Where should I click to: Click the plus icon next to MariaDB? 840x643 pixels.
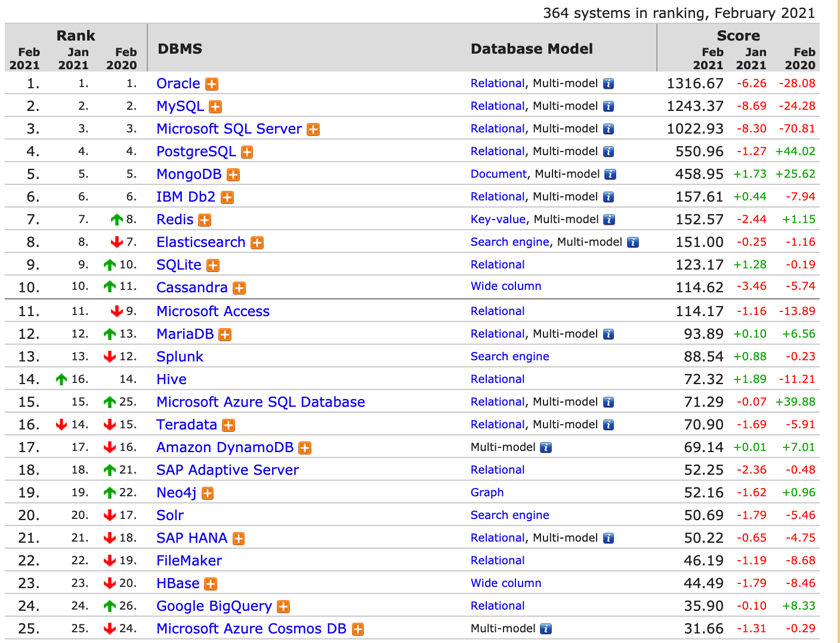225,335
